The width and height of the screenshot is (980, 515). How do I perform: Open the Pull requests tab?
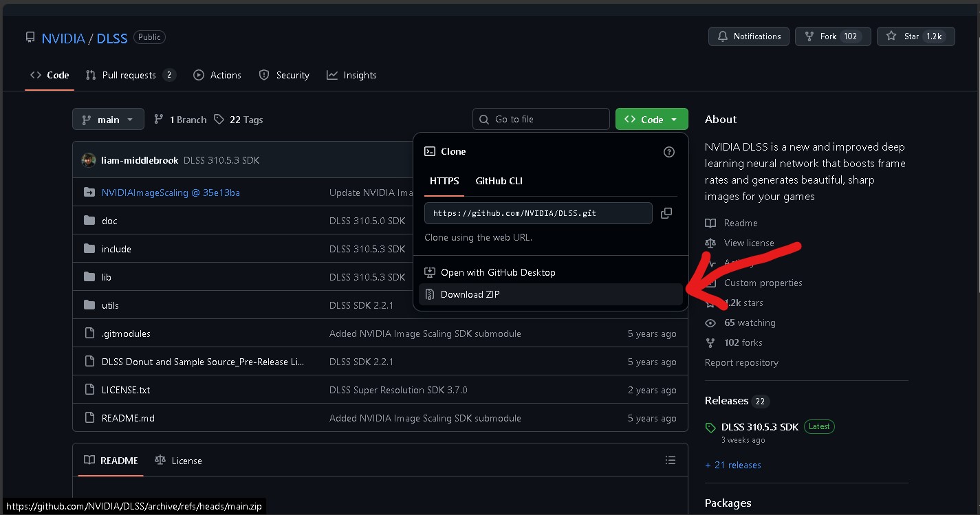(x=131, y=74)
